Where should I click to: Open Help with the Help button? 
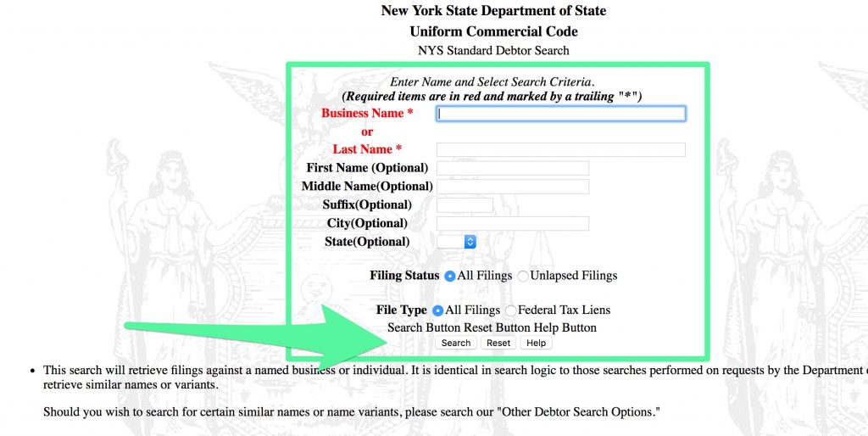pos(536,343)
